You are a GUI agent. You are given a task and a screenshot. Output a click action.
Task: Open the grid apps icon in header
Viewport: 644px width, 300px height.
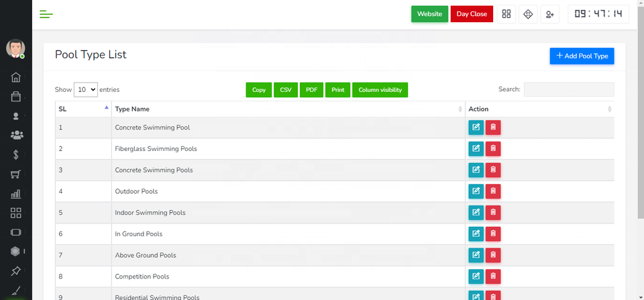[x=506, y=14]
